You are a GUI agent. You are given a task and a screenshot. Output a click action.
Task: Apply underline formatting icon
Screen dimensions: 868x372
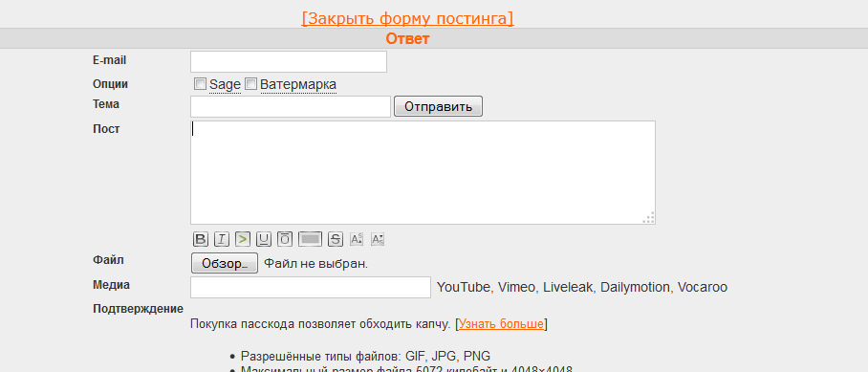point(264,239)
